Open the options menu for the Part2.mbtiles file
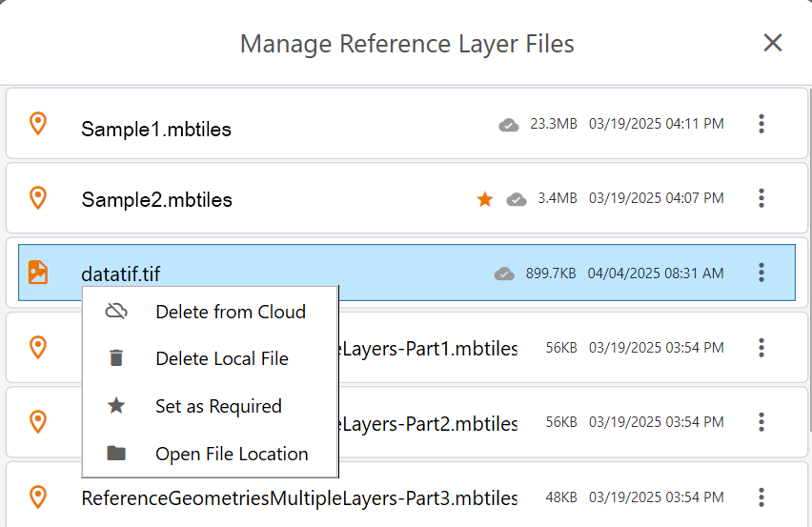Viewport: 812px width, 527px height. 761,421
